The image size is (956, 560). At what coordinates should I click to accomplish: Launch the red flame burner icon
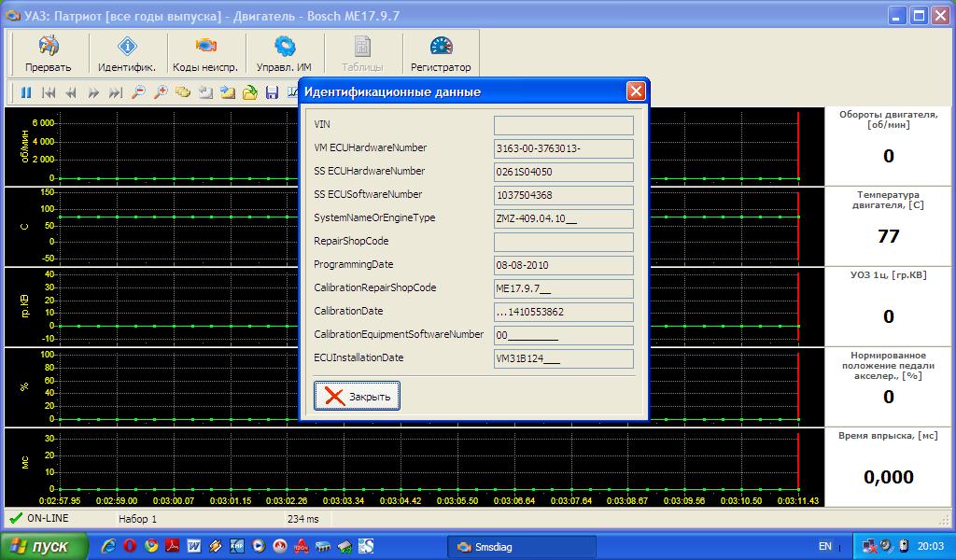pos(280,546)
